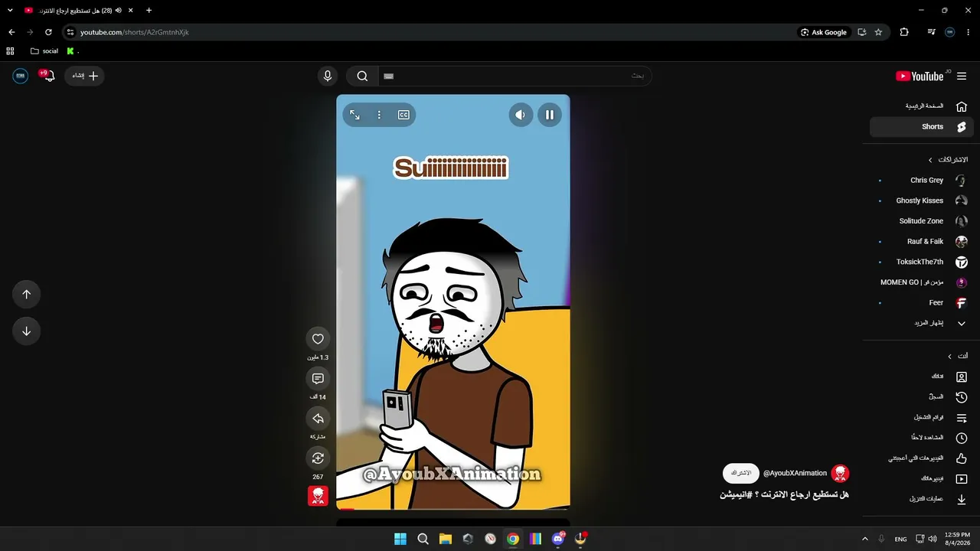Go to YouTube home via the logo
980x551 pixels.
click(920, 76)
